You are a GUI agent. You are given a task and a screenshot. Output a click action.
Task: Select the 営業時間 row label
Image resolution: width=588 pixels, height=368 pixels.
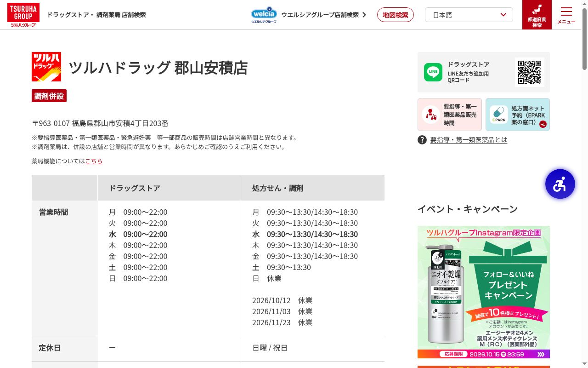tap(53, 212)
